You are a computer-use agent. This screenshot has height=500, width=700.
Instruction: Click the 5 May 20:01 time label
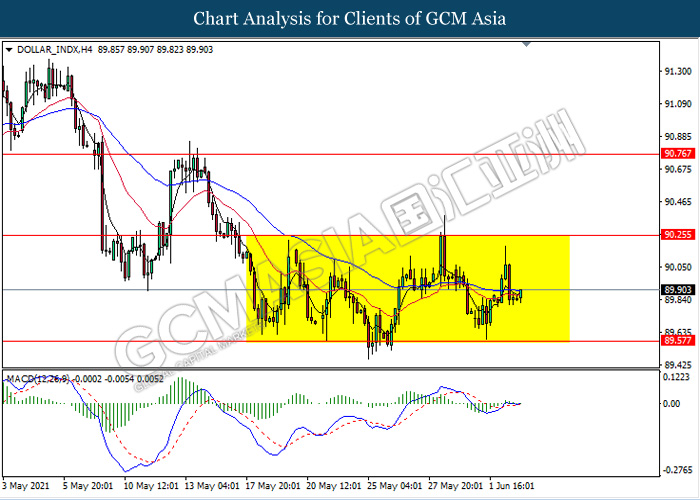tap(88, 485)
